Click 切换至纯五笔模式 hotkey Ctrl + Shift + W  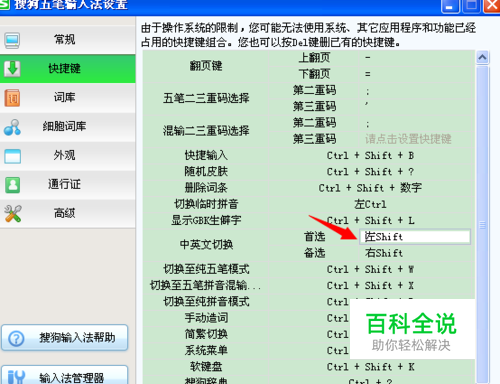coord(371,269)
